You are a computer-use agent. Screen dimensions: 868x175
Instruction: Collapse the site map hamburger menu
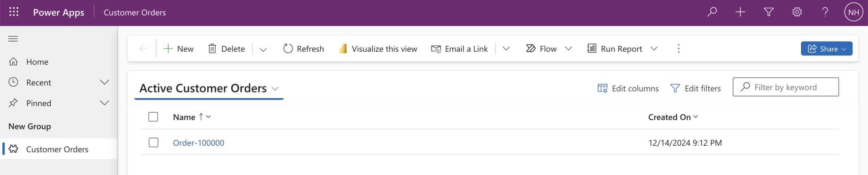pyautogui.click(x=13, y=39)
